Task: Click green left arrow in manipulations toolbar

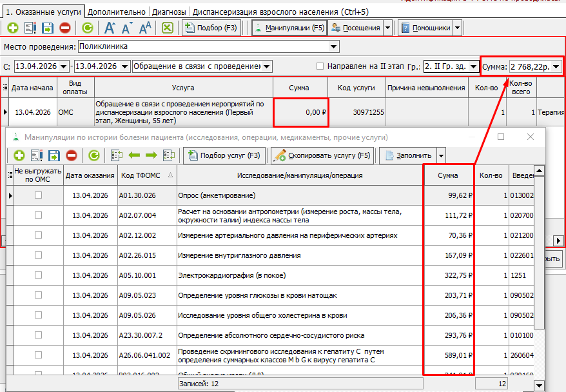Action: (x=134, y=155)
